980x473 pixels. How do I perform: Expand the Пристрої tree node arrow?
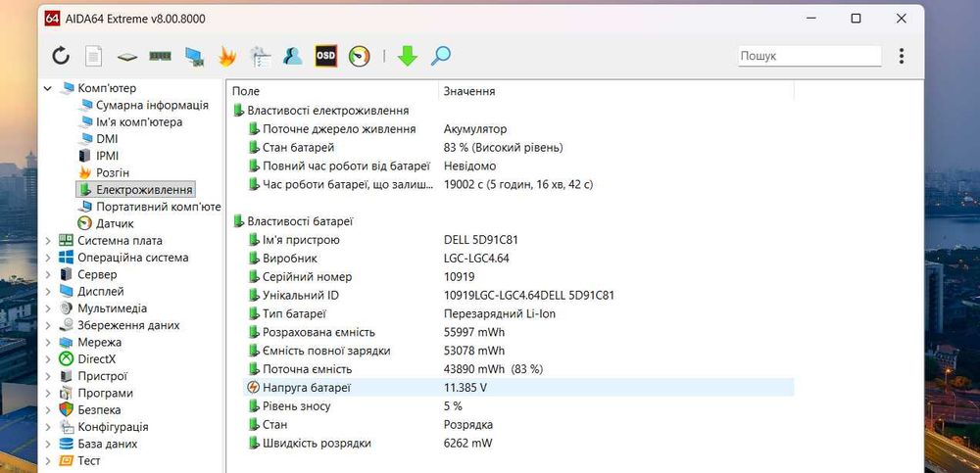point(48,376)
